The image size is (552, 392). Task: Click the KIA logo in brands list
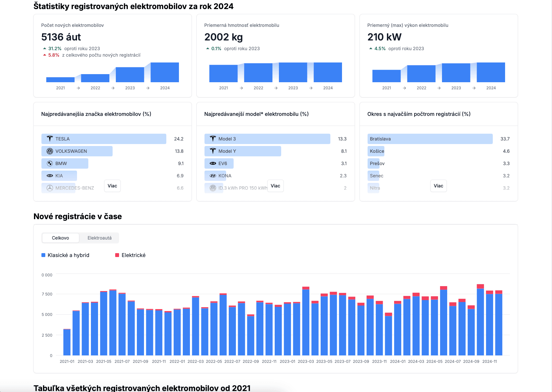(x=50, y=176)
